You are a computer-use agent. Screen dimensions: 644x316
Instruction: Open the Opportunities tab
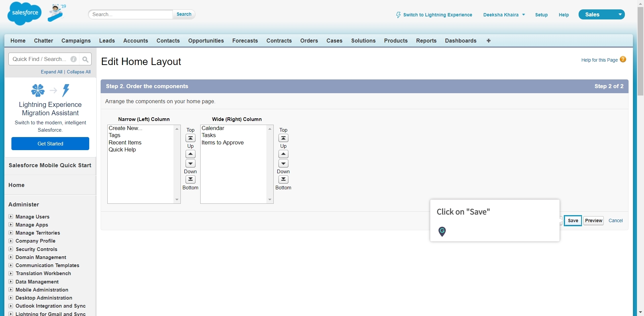206,41
